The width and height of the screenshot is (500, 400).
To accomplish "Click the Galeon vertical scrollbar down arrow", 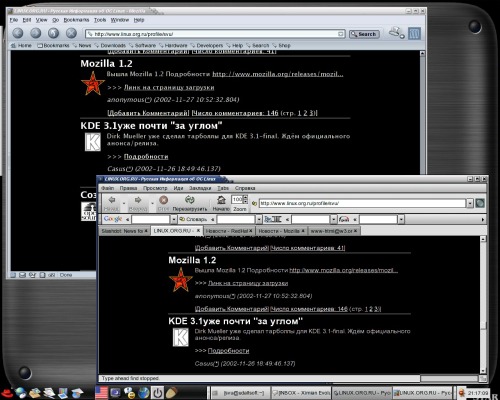I will click(483, 370).
